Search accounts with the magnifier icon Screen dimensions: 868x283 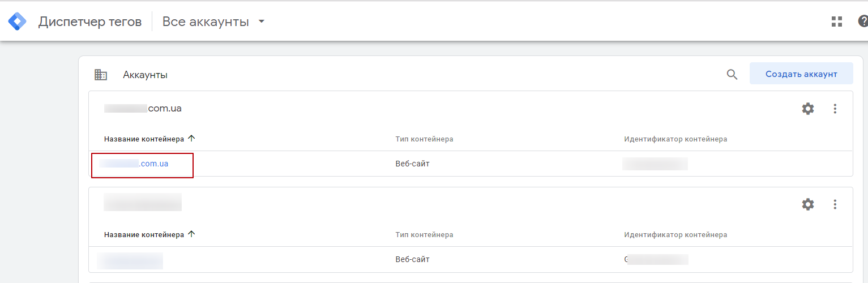(x=732, y=74)
